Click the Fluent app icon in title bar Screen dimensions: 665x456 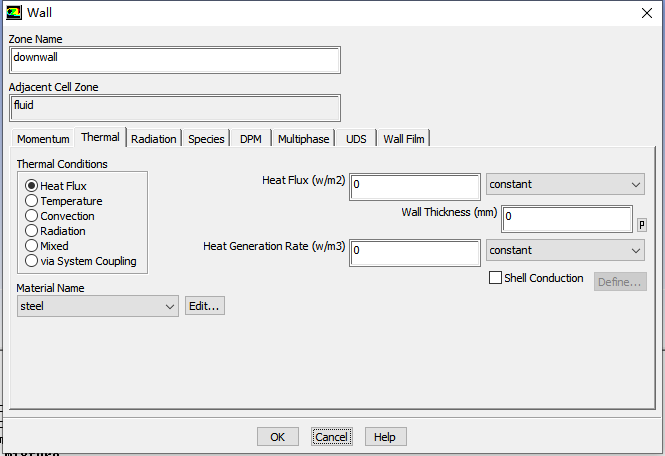point(13,13)
